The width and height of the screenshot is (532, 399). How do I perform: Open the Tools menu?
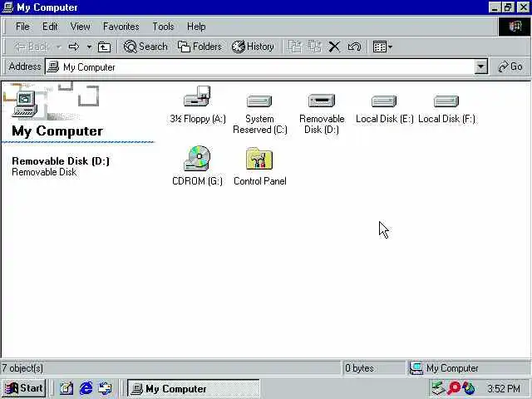pyautogui.click(x=163, y=27)
